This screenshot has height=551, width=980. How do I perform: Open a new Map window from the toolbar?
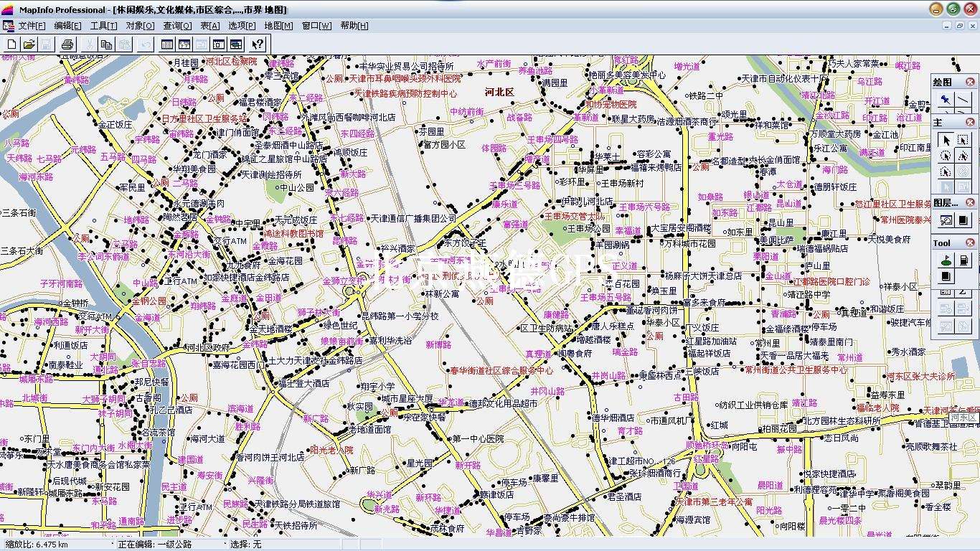point(184,44)
